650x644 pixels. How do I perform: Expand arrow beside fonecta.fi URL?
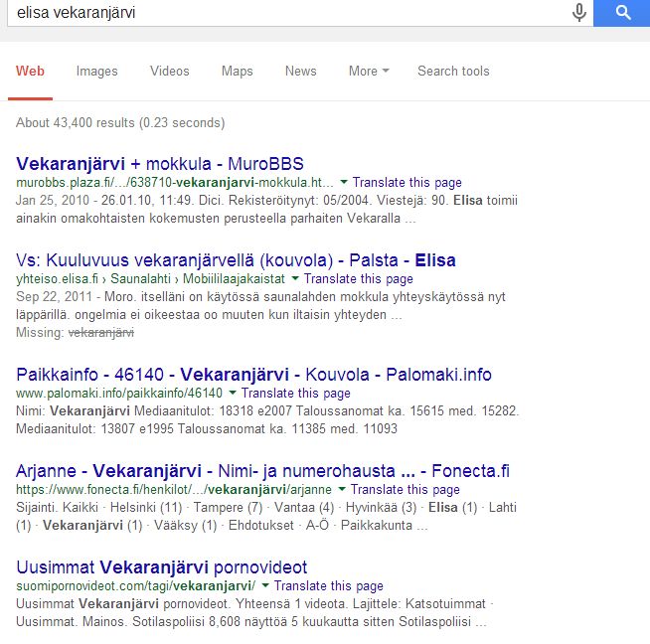coord(342,489)
